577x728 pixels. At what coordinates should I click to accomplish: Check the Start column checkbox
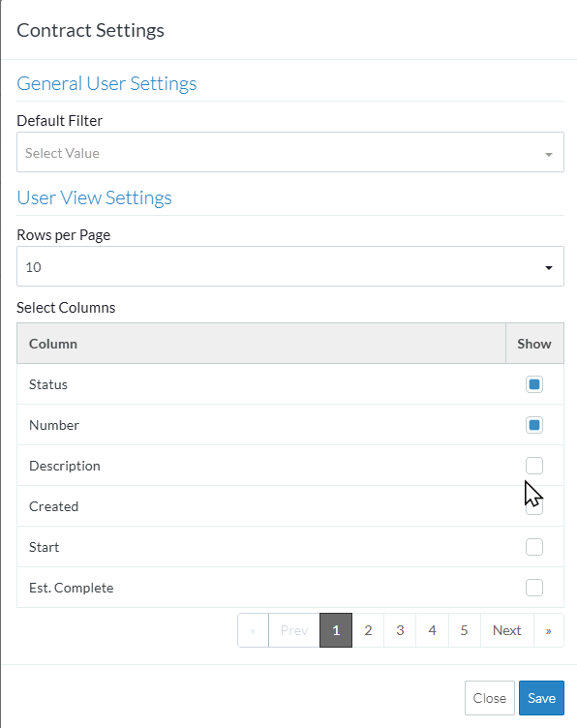(533, 547)
